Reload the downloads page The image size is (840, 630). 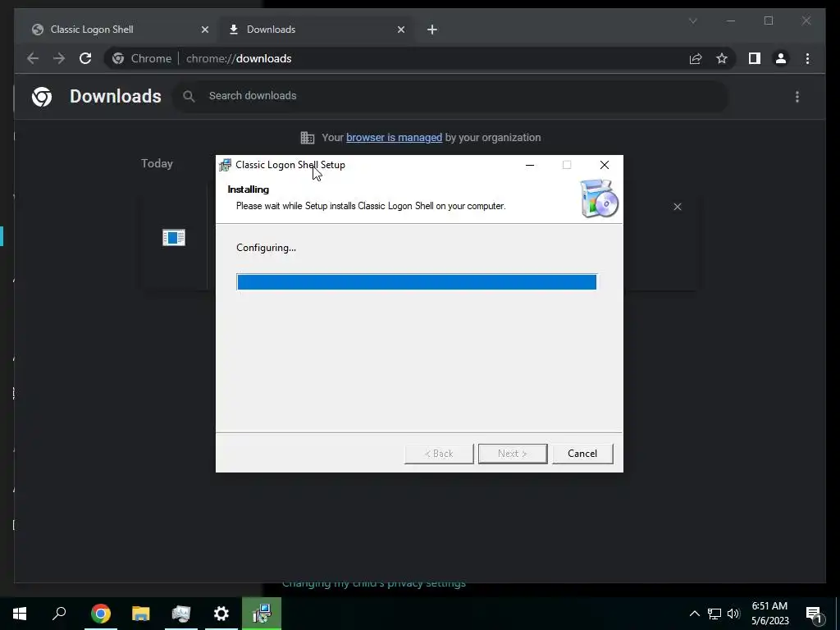[x=85, y=58]
